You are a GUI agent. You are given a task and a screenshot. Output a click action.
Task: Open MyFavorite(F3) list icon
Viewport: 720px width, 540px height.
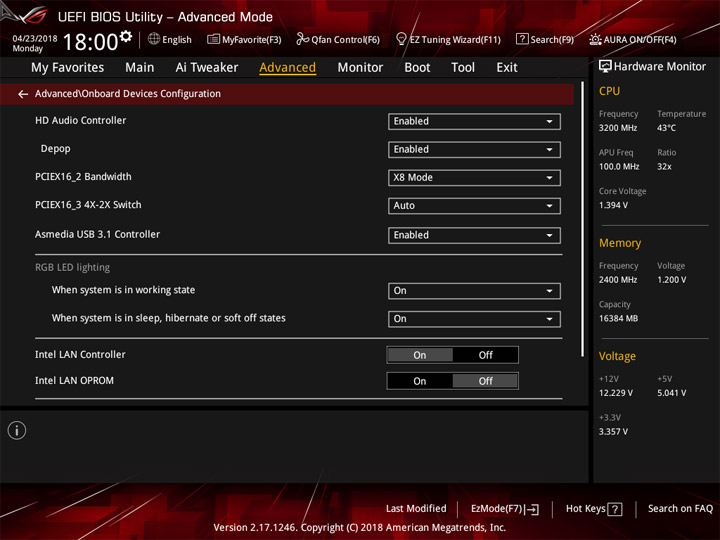point(213,39)
